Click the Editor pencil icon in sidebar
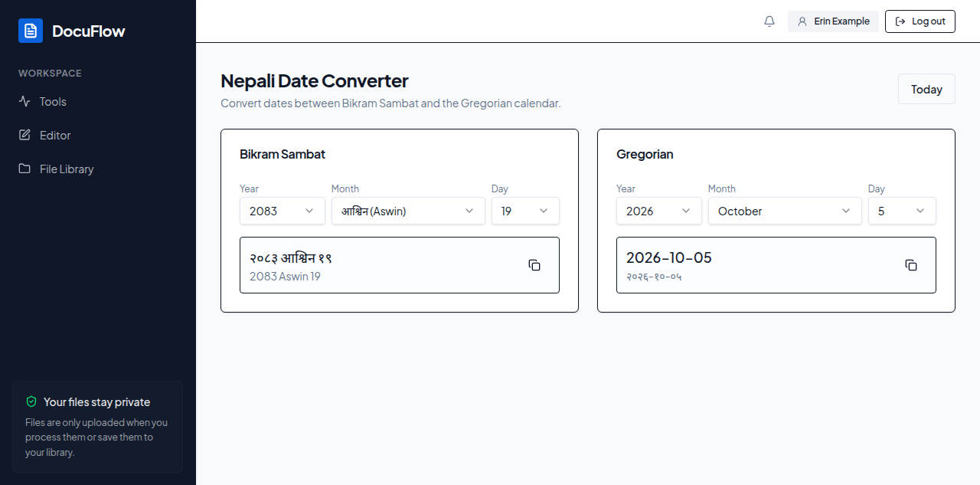 [x=24, y=135]
